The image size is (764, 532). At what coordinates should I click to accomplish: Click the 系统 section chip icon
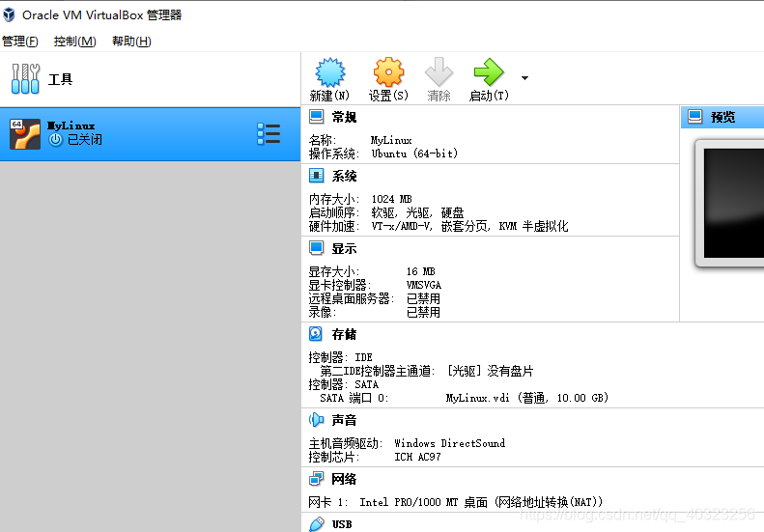coord(316,176)
